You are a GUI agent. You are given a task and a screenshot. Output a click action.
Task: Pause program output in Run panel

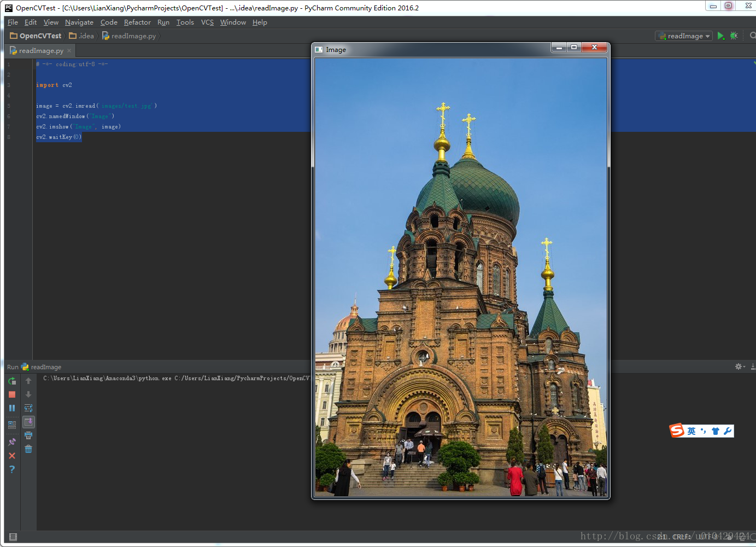point(12,408)
